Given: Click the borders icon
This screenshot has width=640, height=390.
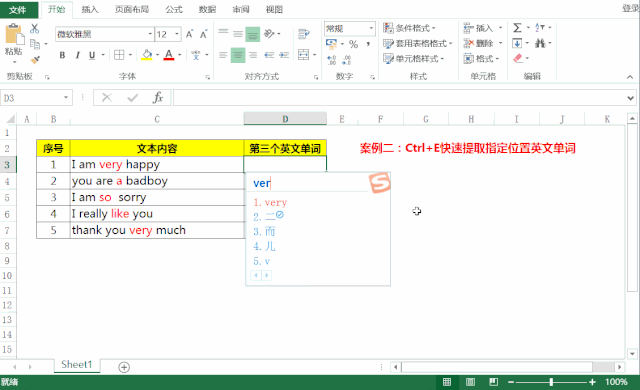Looking at the screenshot, I should 119,55.
